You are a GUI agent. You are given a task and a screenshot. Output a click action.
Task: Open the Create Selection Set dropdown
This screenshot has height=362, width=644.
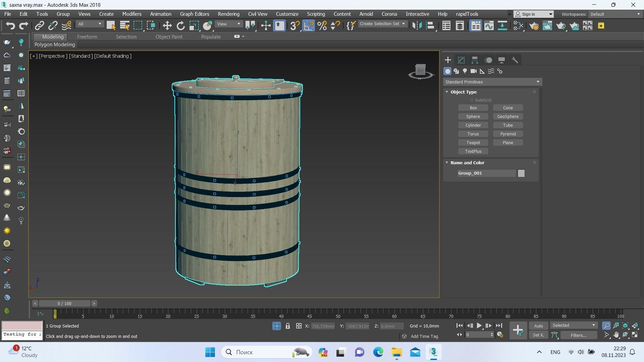(x=382, y=24)
